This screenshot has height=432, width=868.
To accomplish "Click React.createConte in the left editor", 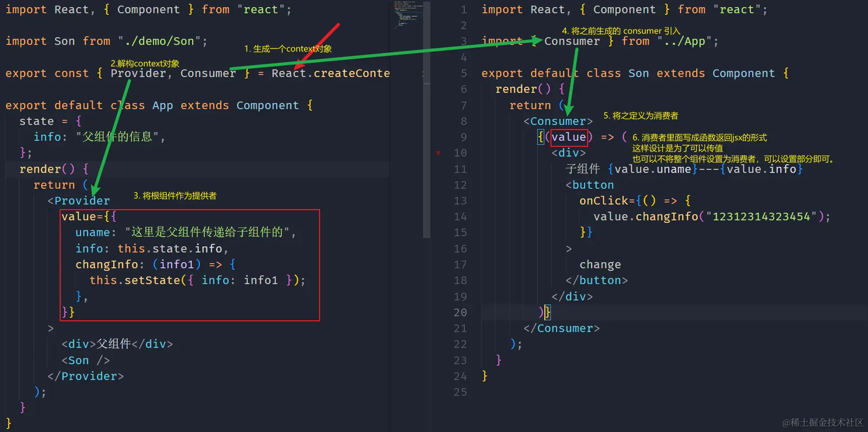I will pyautogui.click(x=331, y=73).
